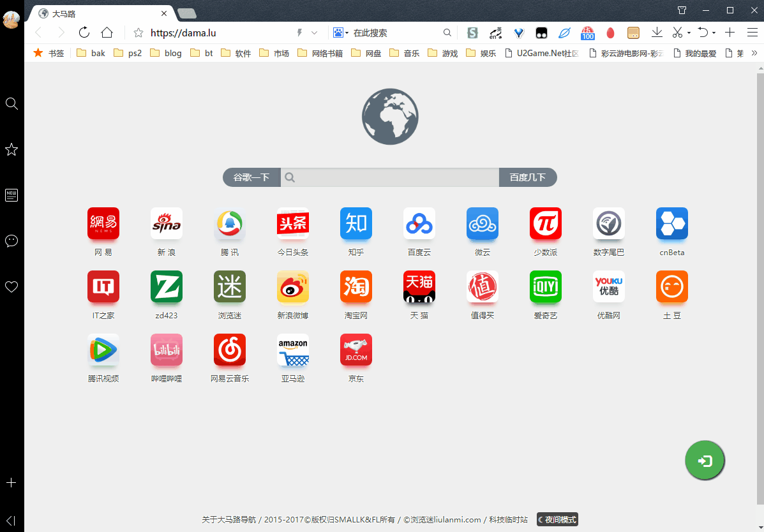This screenshot has height=532, width=764.
Task: Launch the 腾讯 site icon
Action: pyautogui.click(x=230, y=224)
